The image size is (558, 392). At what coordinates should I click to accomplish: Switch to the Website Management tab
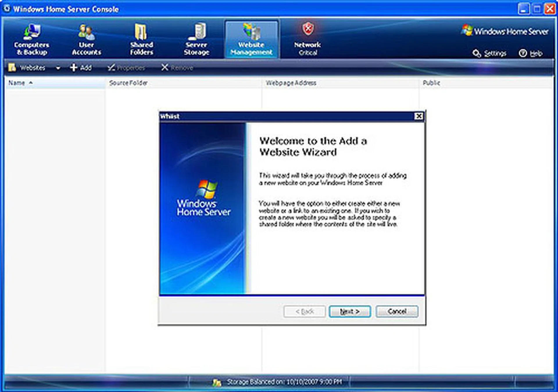251,39
